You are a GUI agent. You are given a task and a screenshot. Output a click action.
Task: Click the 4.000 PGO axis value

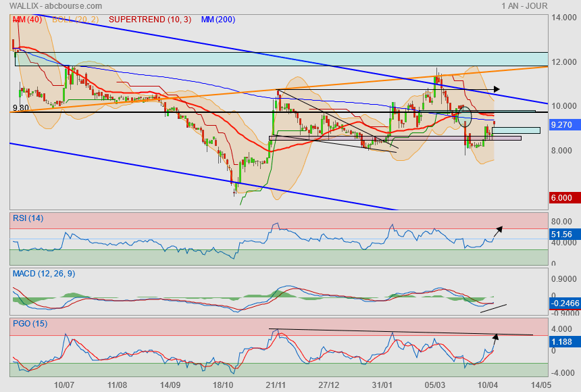[561, 329]
